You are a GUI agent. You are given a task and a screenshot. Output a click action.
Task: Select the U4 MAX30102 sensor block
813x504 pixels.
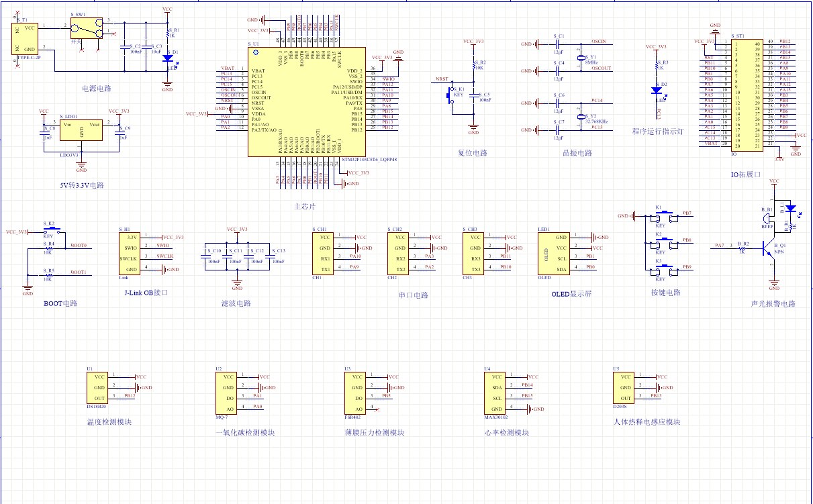[495, 393]
